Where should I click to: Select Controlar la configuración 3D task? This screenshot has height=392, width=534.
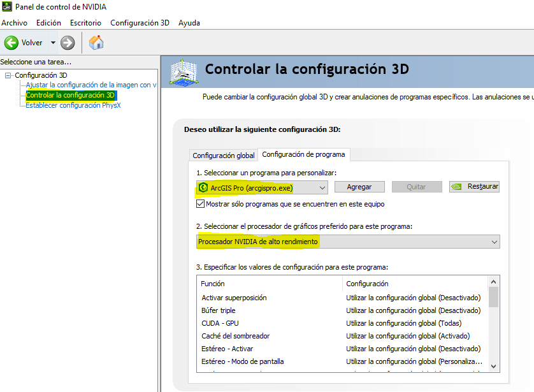click(x=71, y=95)
